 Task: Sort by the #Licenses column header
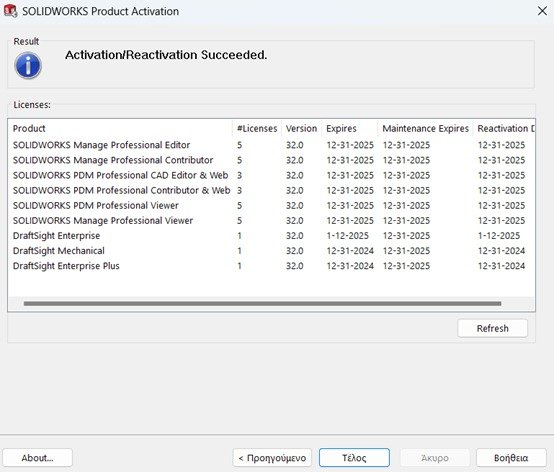(257, 128)
